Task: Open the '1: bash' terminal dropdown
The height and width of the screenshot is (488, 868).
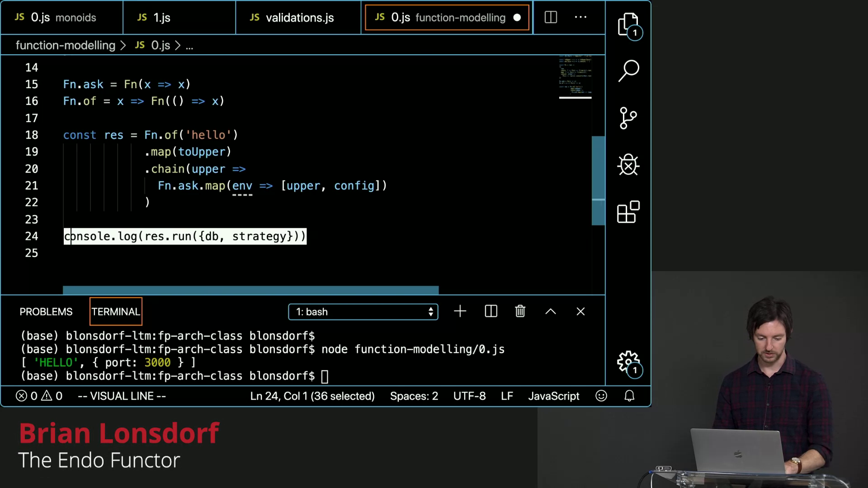Action: point(363,312)
